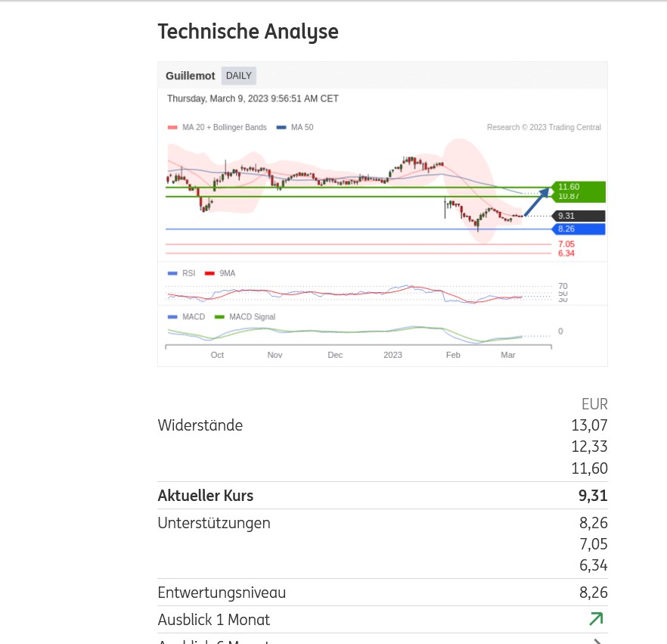Click the Guillemot chart title
Screen dimensions: 667x644
[191, 76]
